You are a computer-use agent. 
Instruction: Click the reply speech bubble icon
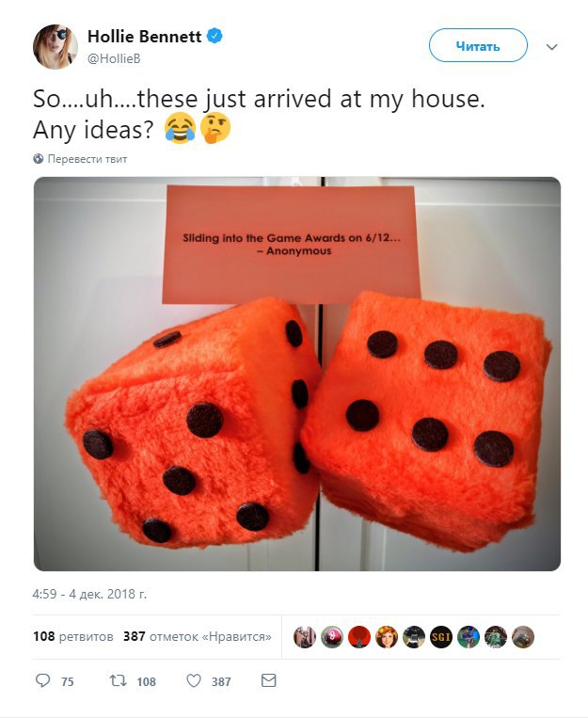42,681
